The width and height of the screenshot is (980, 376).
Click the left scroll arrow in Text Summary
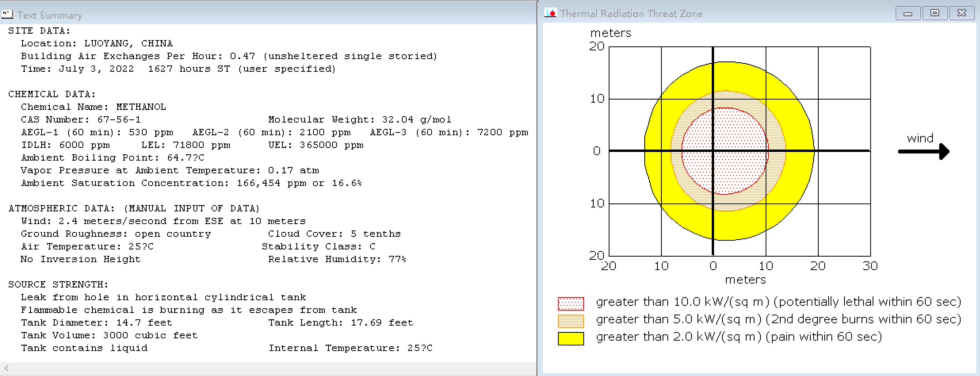(6, 368)
